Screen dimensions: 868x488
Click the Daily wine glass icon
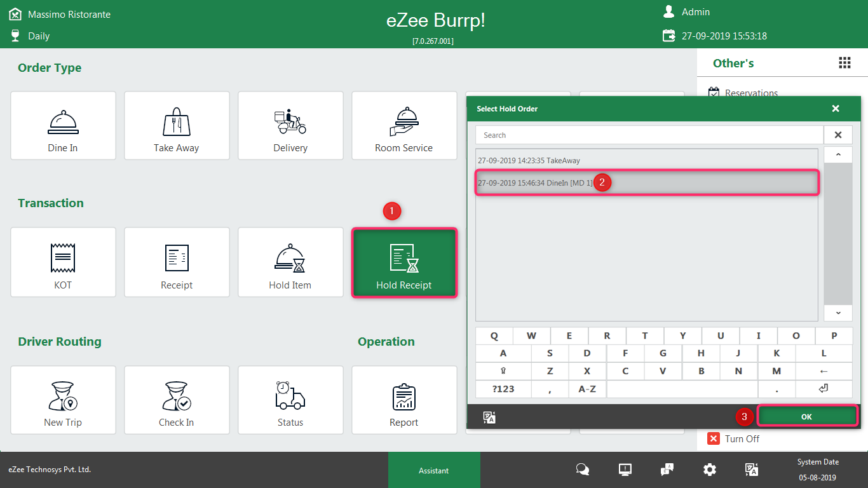tap(15, 36)
